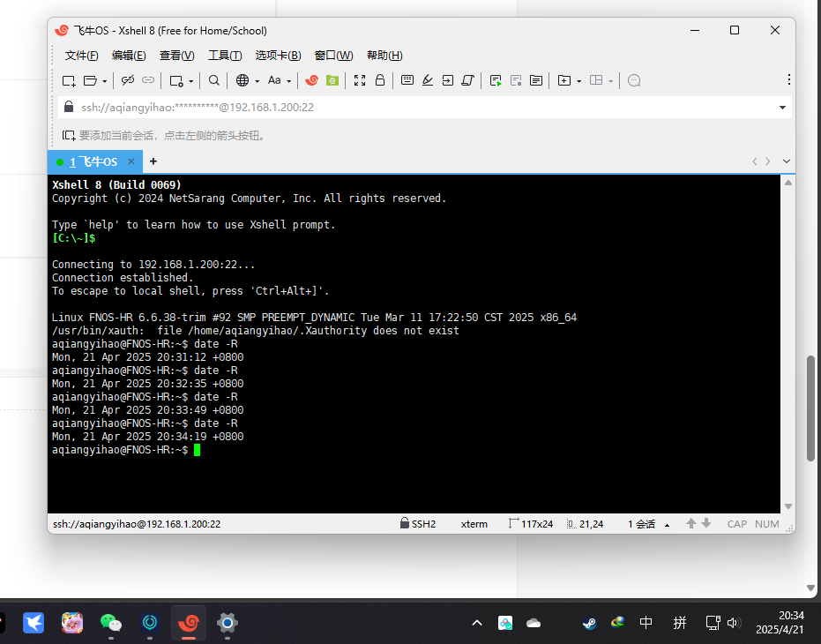Click the 117x24 terminal size indicator

(531, 523)
